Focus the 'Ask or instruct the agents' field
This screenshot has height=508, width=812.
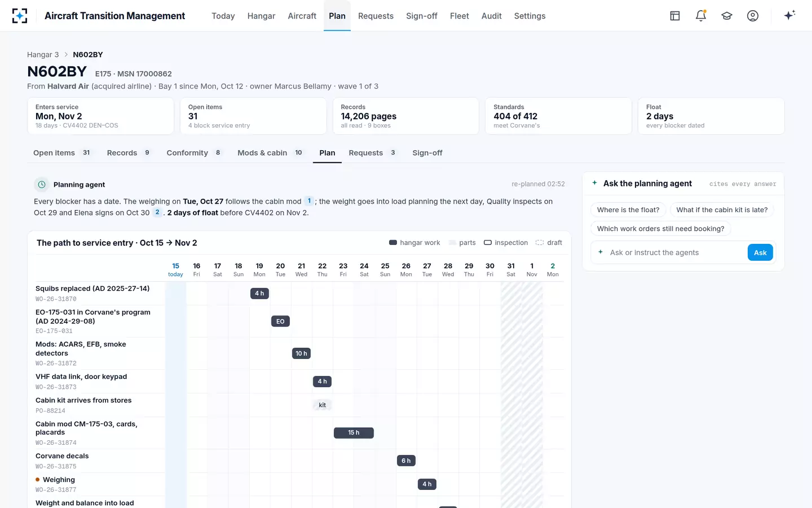677,252
